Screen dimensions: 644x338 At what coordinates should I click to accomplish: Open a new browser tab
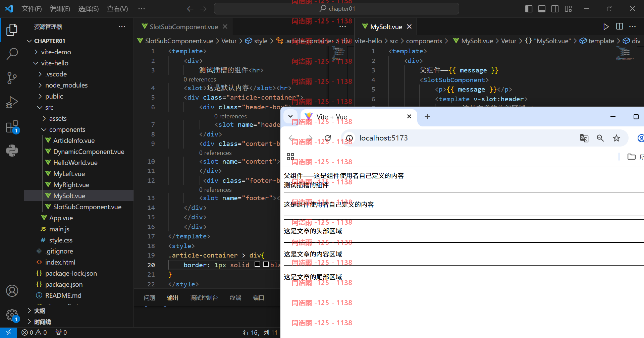pyautogui.click(x=427, y=116)
